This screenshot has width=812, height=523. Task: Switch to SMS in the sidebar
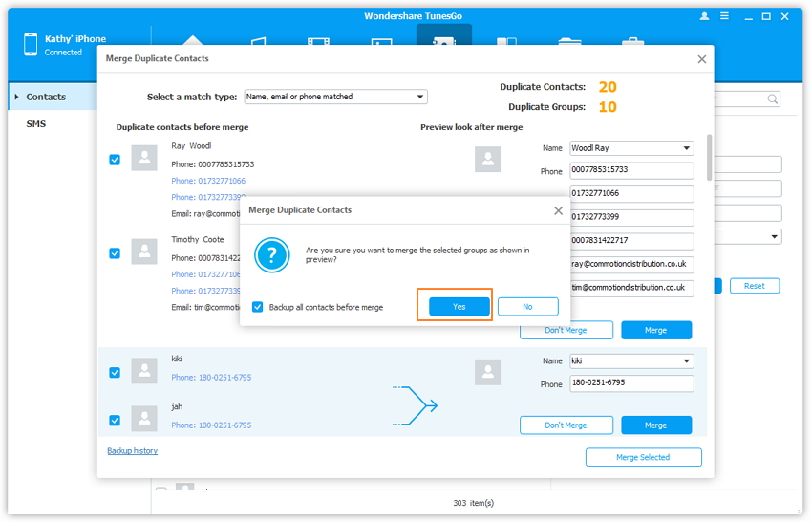tap(36, 124)
